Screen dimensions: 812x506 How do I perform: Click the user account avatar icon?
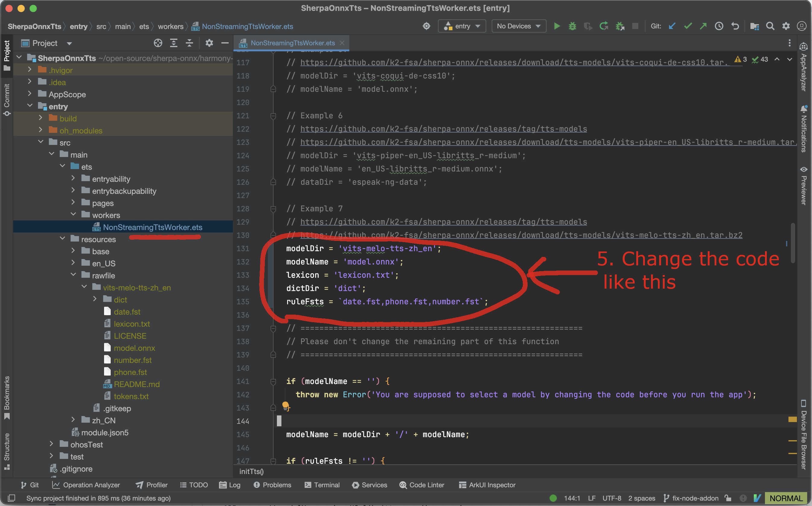[802, 26]
